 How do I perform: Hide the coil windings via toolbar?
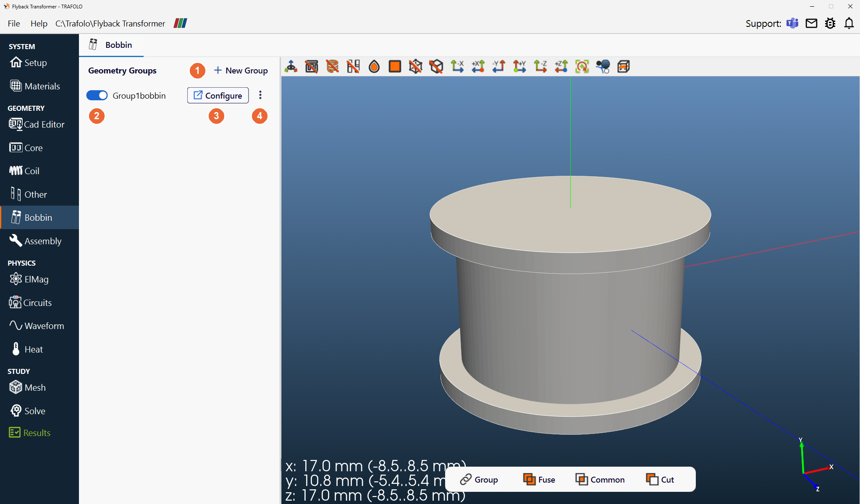[332, 66]
